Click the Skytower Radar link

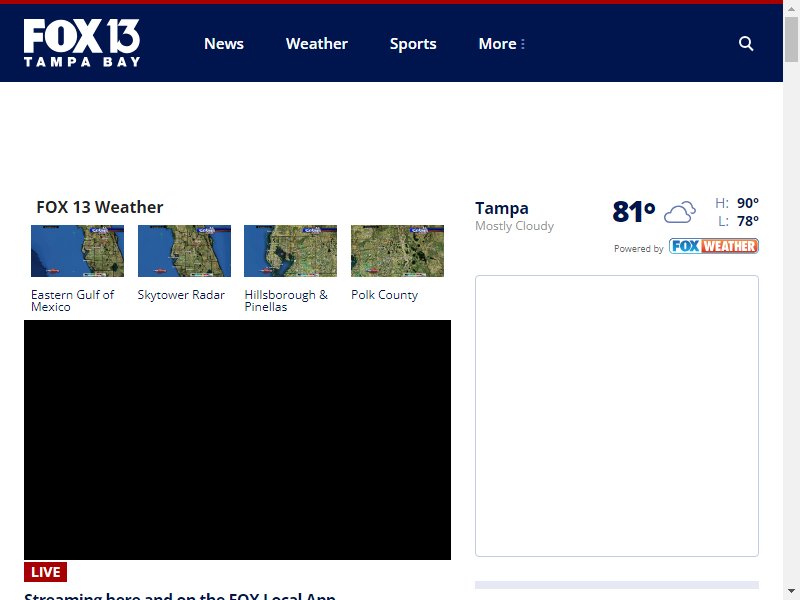[x=181, y=295]
